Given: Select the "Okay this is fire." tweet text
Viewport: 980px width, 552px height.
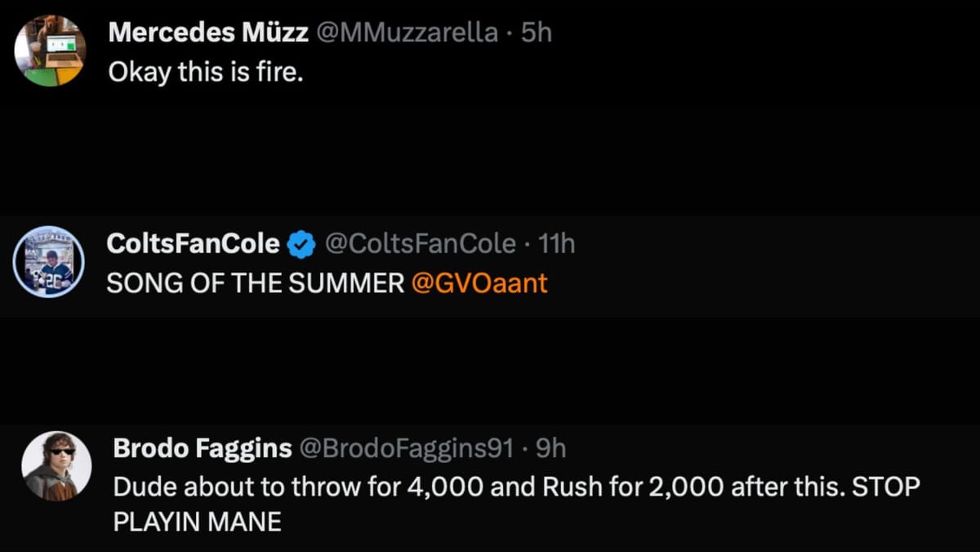Looking at the screenshot, I should click(205, 72).
